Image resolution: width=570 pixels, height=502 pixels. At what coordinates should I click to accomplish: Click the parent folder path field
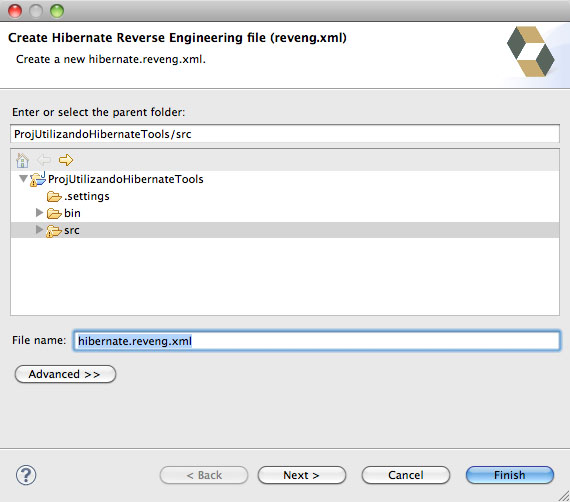(285, 134)
